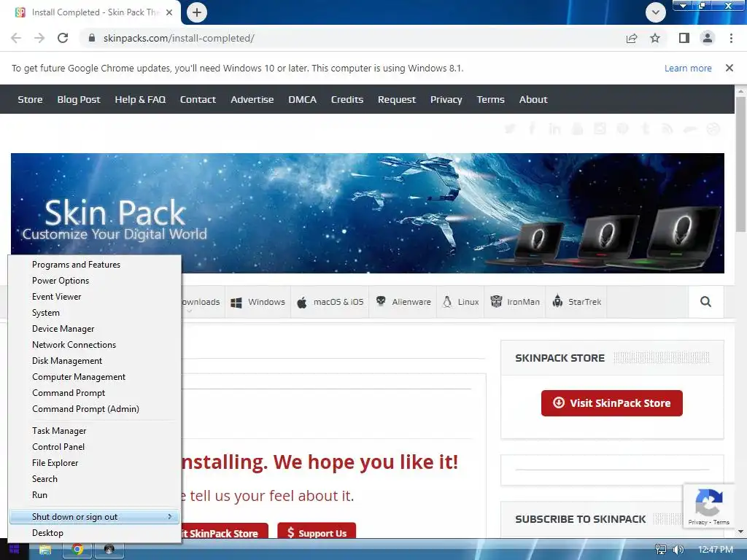Image resolution: width=747 pixels, height=560 pixels.
Task: Open Device Manager
Action: (x=63, y=329)
